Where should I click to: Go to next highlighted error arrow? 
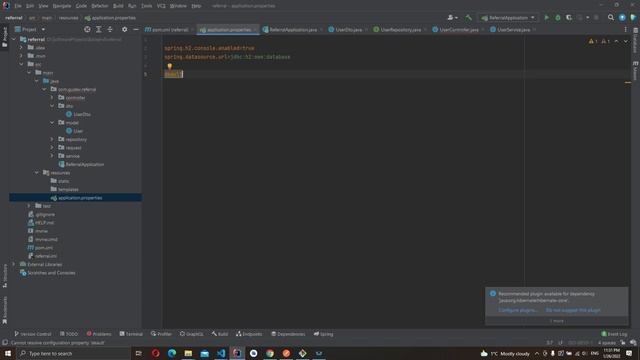[x=626, y=41]
